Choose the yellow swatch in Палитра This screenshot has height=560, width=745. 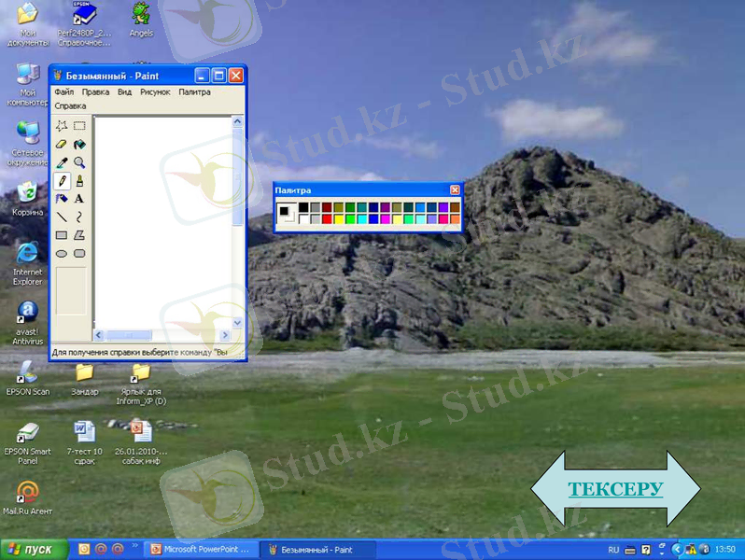[338, 219]
